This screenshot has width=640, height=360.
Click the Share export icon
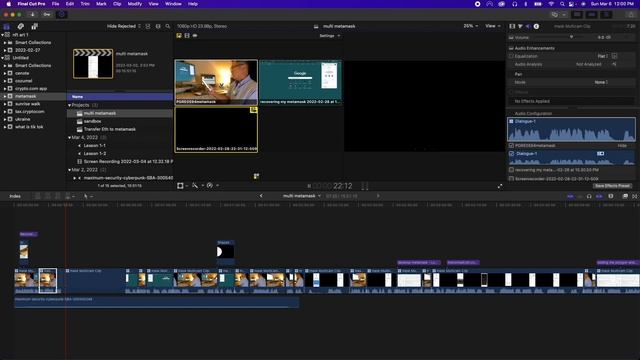tap(632, 15)
